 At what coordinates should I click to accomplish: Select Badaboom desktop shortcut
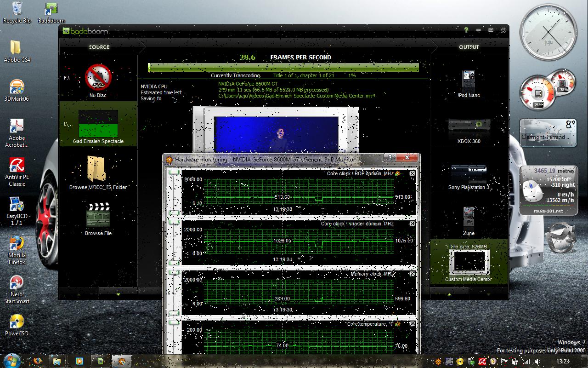pyautogui.click(x=51, y=12)
